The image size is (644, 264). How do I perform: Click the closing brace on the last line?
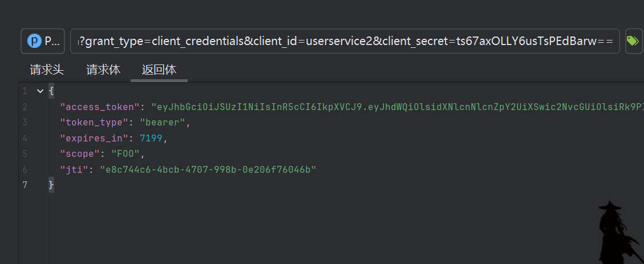(51, 185)
